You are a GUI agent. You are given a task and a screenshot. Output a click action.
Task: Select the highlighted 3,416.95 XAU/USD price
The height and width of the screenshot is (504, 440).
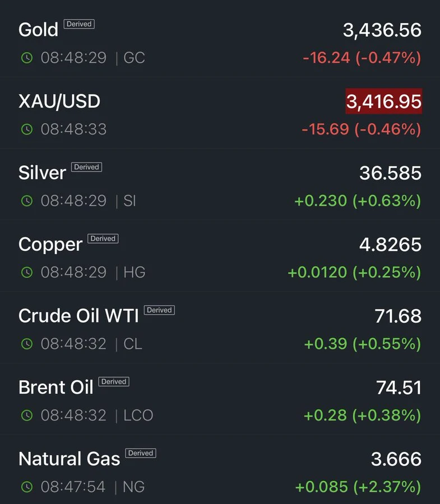click(384, 101)
